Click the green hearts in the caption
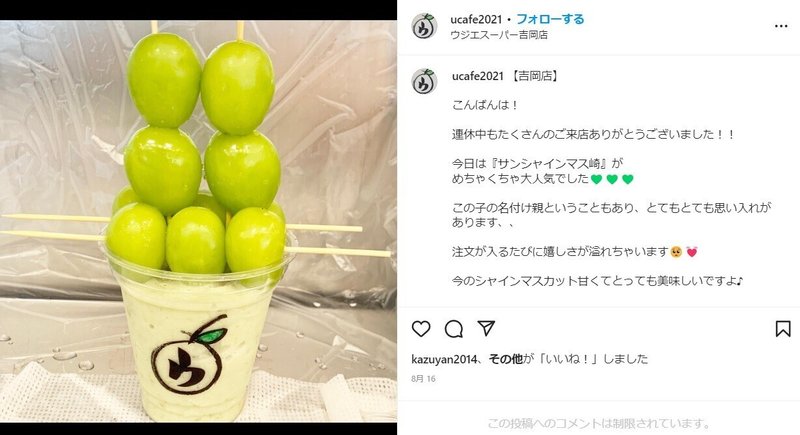 click(612, 179)
